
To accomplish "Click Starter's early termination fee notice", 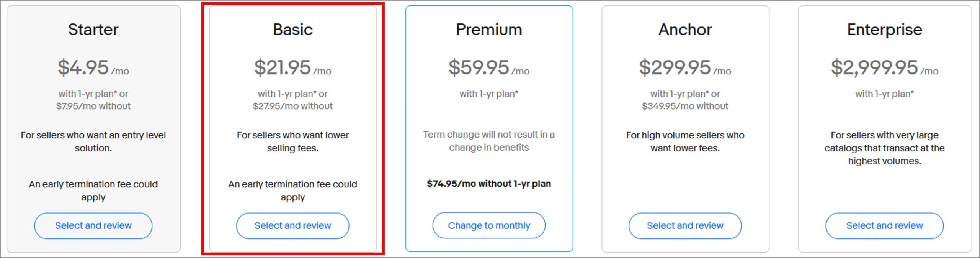I will tap(93, 191).
